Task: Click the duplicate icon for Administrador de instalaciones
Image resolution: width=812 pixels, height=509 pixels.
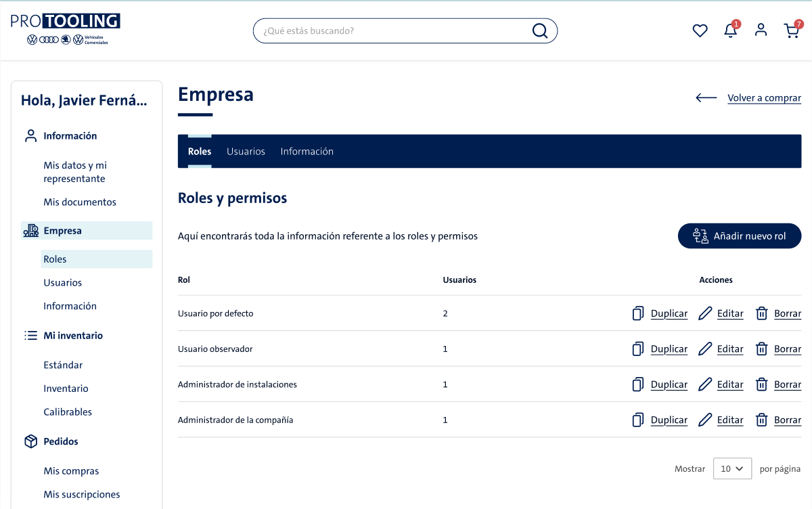Action: coord(637,384)
